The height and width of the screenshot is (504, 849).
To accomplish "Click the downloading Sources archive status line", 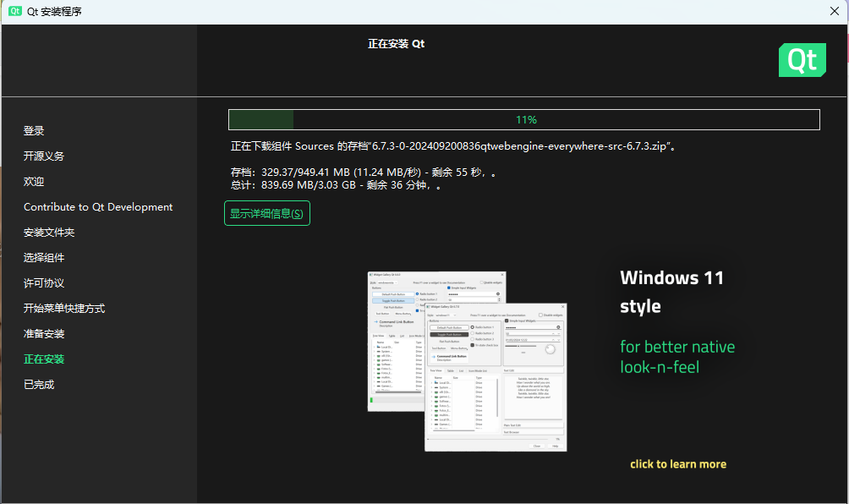I will pos(453,146).
